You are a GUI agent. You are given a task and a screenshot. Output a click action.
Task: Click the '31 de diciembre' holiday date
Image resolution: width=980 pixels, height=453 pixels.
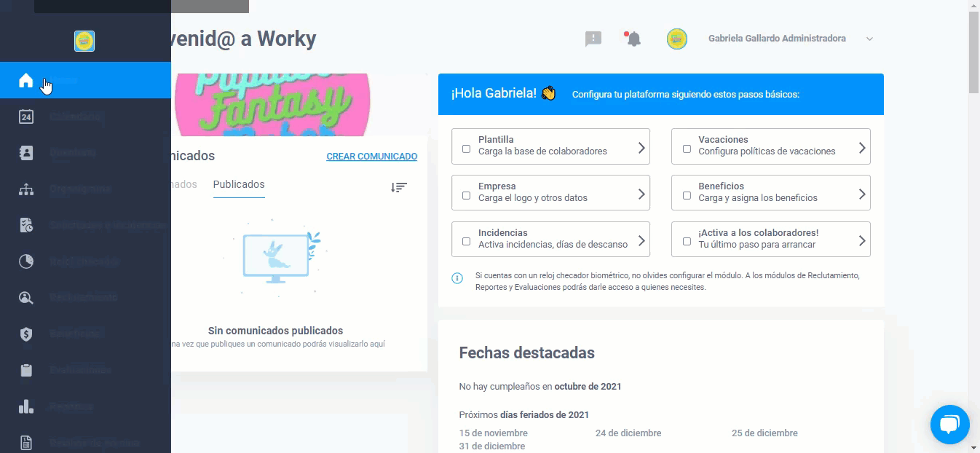click(492, 446)
